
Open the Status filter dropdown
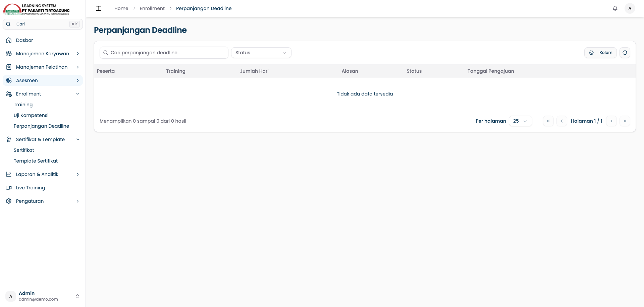coord(261,53)
